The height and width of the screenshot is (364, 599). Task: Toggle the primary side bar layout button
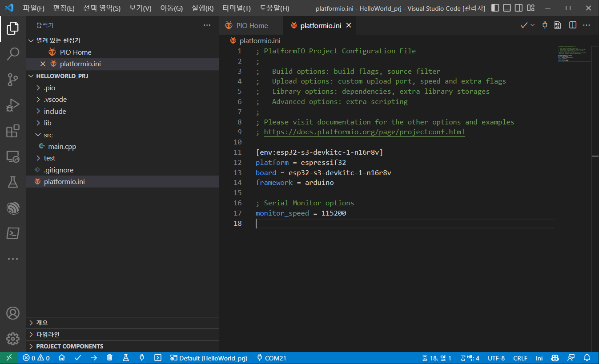pos(495,8)
